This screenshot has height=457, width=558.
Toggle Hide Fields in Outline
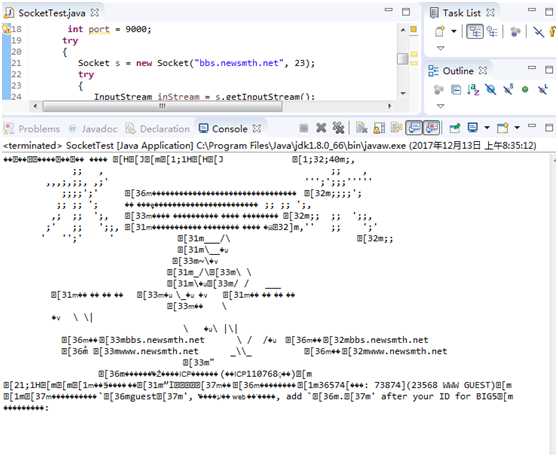490,90
